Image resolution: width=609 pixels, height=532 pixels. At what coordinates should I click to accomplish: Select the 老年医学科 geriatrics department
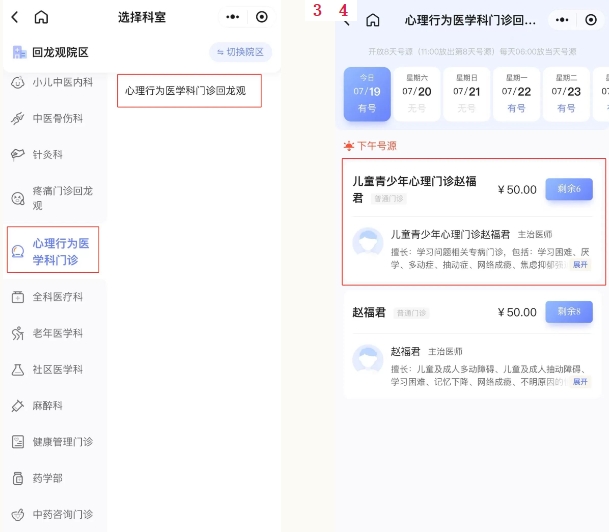(x=57, y=333)
